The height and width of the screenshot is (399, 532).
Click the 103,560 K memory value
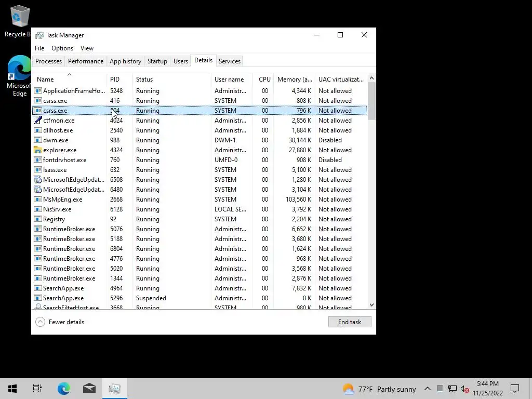(298, 199)
